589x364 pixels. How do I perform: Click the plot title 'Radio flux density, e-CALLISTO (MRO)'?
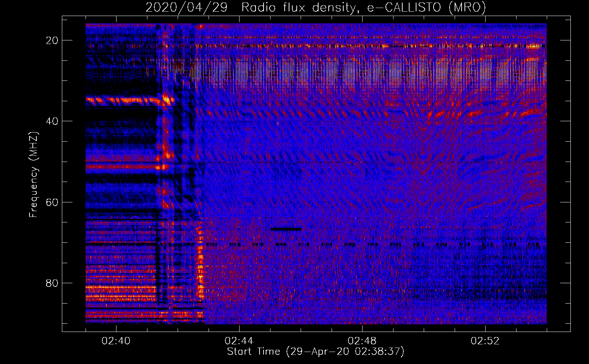coord(363,8)
